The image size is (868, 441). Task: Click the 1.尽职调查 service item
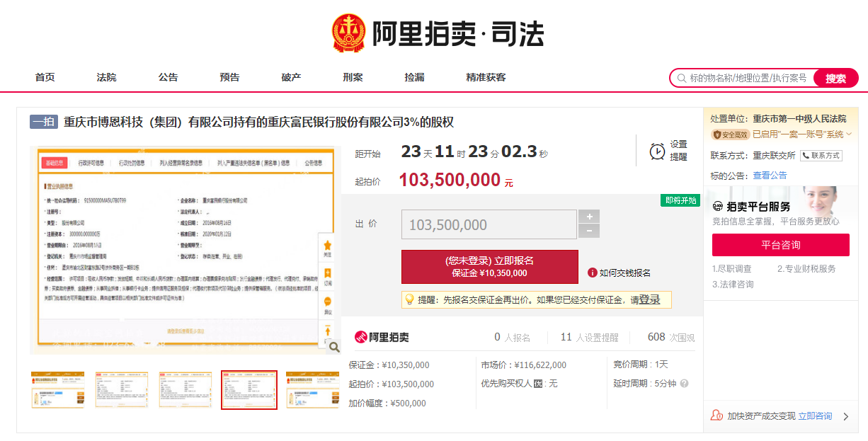(x=732, y=269)
